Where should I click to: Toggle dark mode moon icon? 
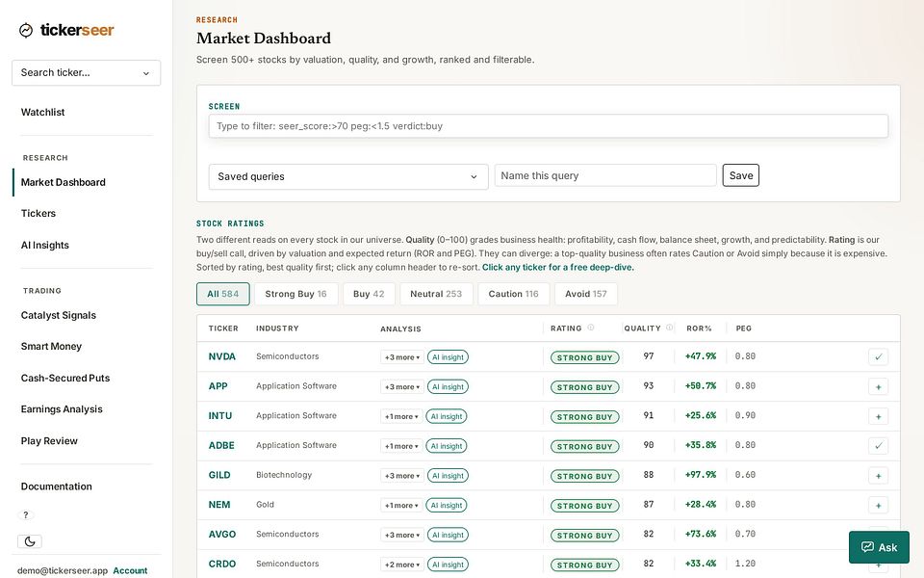pos(30,541)
